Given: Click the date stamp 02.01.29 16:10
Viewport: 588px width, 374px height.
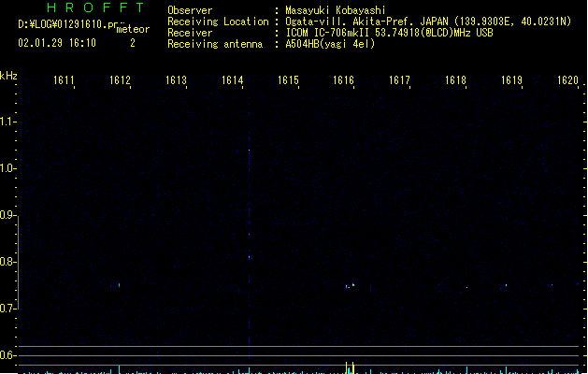Looking at the screenshot, I should tap(57, 43).
